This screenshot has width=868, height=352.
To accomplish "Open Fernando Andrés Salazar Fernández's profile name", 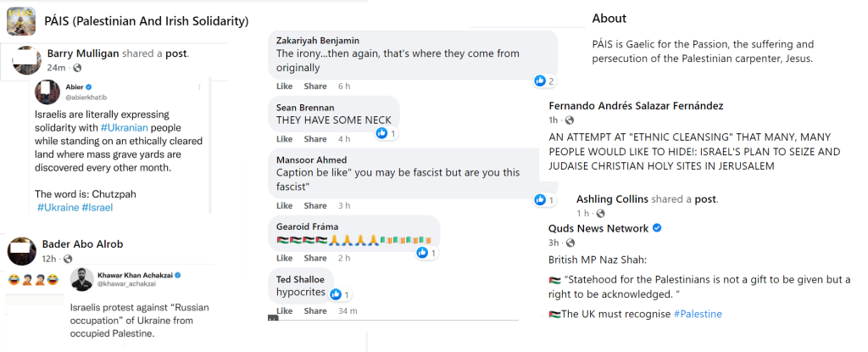I will [x=636, y=106].
